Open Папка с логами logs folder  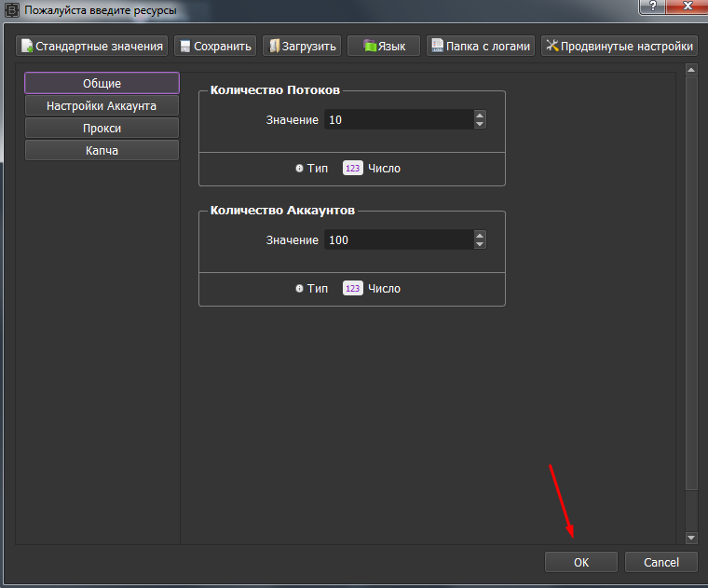pyautogui.click(x=481, y=46)
